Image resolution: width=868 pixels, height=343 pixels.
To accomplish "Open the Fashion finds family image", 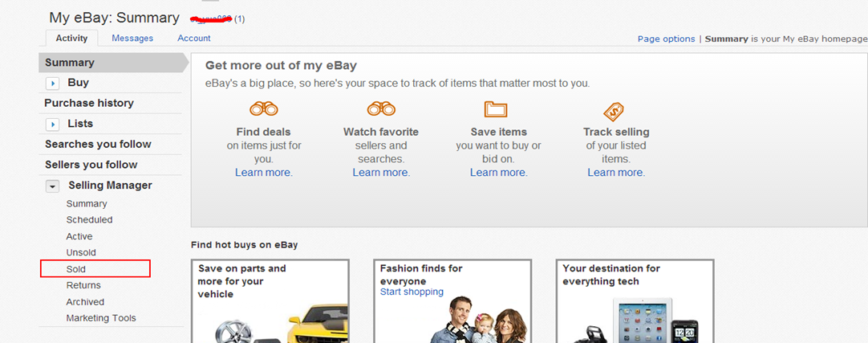I will (x=480, y=319).
